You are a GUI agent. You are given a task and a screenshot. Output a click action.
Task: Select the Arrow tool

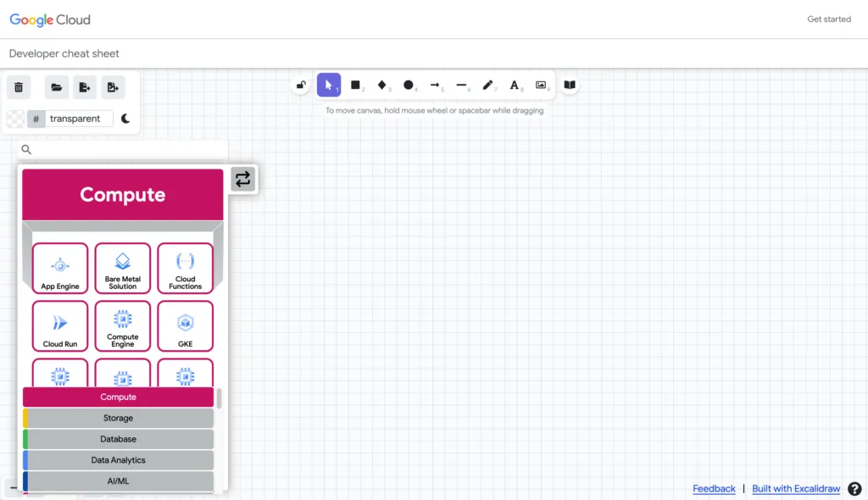(435, 86)
